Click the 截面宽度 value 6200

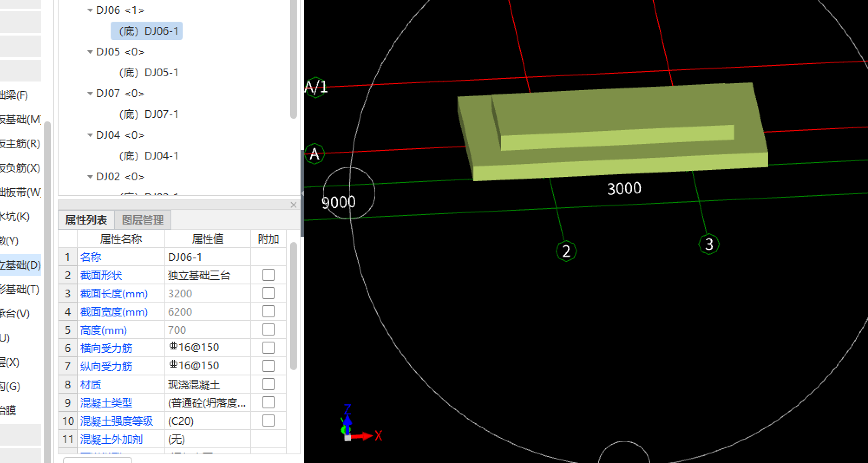(x=207, y=312)
